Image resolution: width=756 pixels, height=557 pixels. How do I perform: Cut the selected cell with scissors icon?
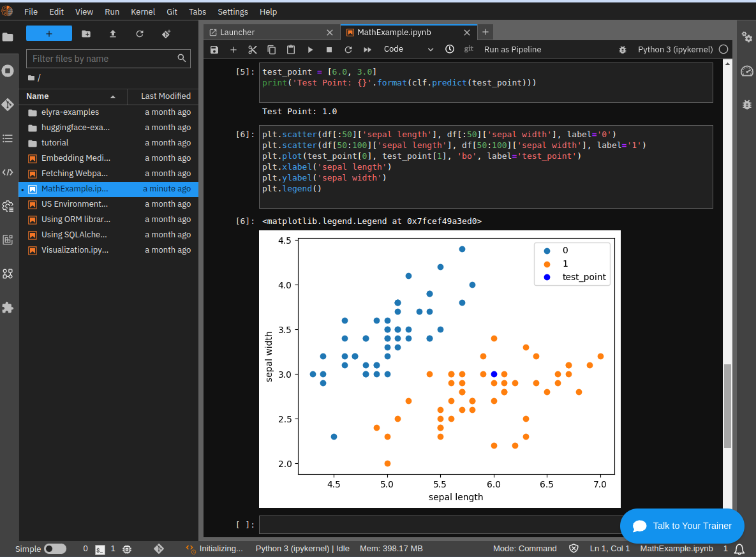[253, 50]
